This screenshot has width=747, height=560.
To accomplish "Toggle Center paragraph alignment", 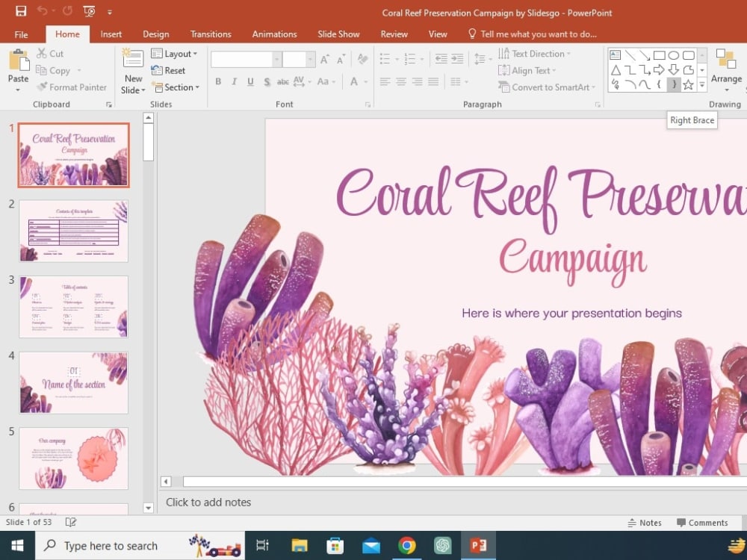I will (x=401, y=81).
